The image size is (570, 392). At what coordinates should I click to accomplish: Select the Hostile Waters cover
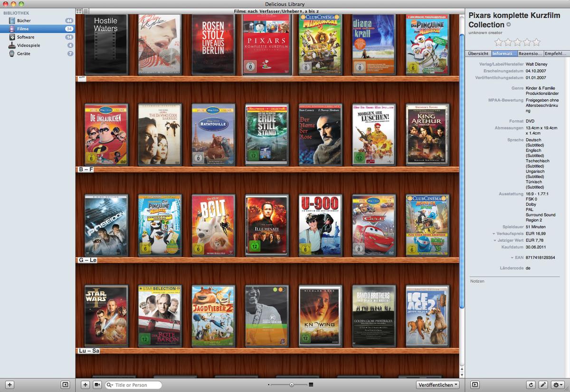coord(105,44)
